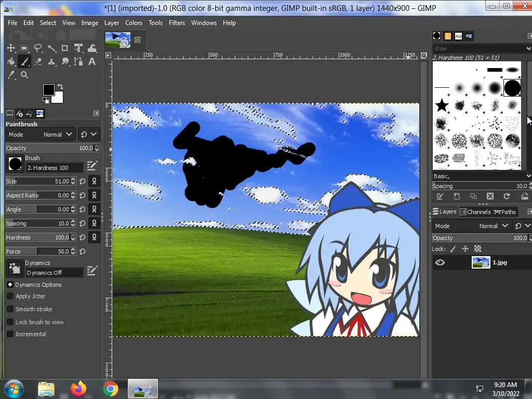Refresh brushes in brush panel
Viewport: 532px width, 399px height.
point(507,196)
